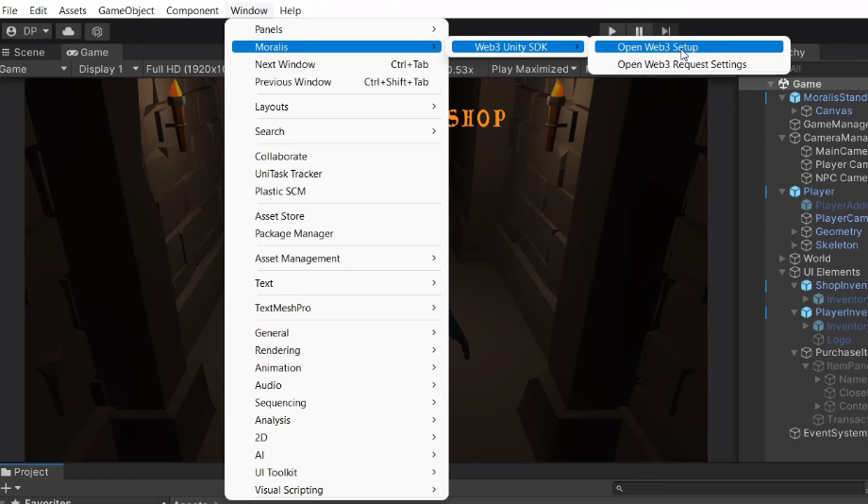Screen dimensions: 868x504
Task: Expand the Geometry tree node
Action: 794,231
